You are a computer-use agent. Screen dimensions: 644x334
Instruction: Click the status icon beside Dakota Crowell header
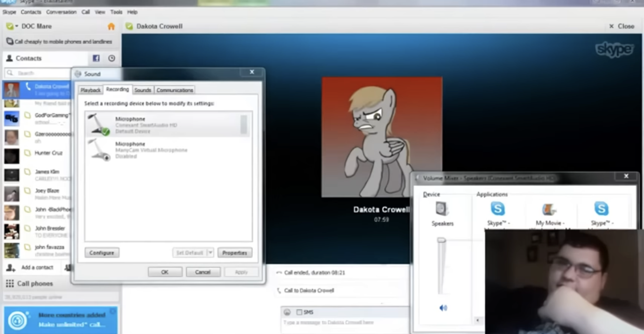click(129, 26)
